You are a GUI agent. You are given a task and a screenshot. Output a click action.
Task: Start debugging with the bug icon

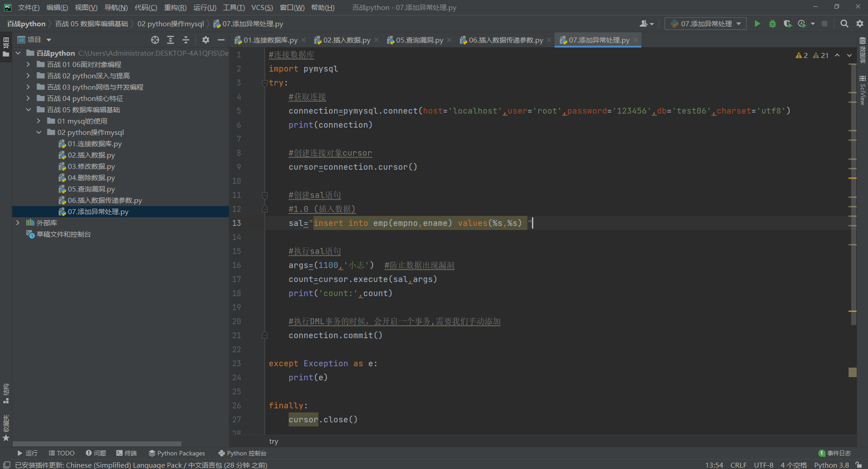pos(773,24)
